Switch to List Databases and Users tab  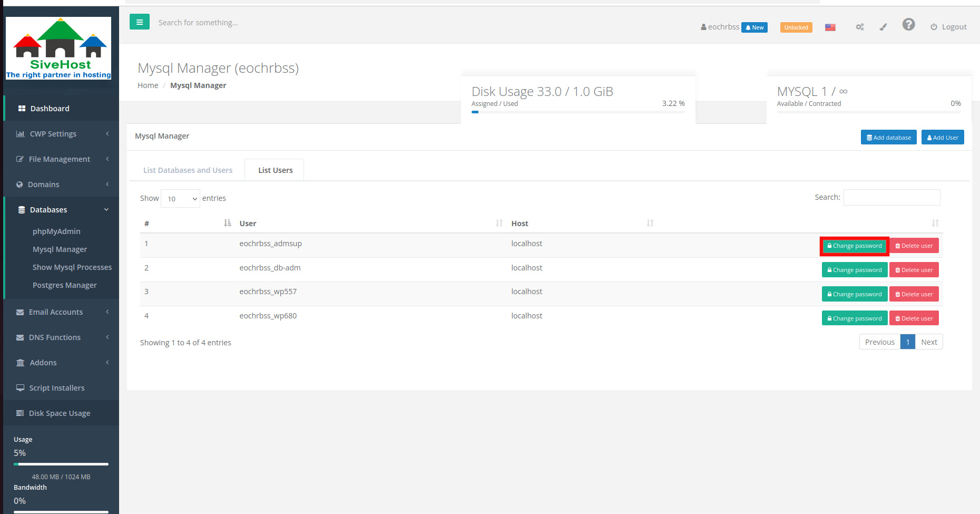tap(188, 170)
